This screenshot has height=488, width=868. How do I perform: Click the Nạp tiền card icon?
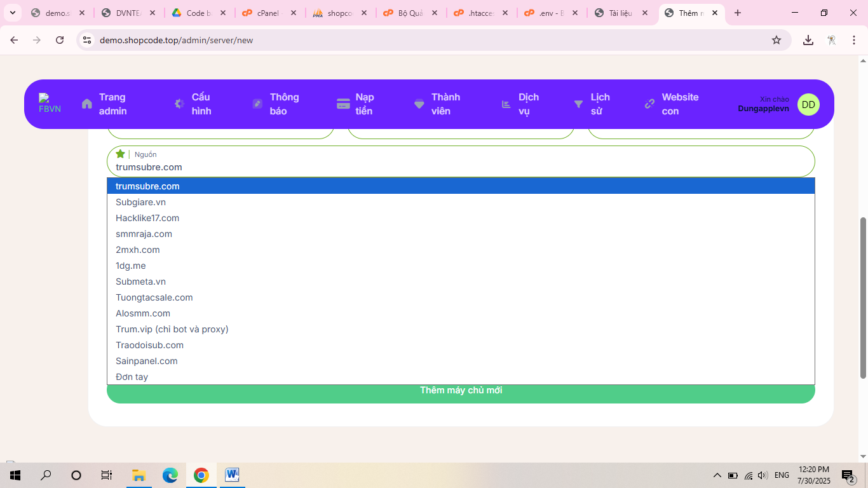pyautogui.click(x=343, y=104)
